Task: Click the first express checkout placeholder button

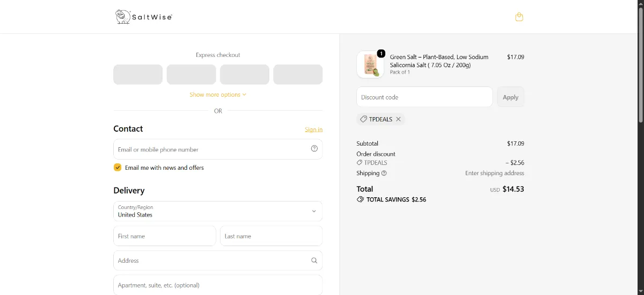Action: tap(138, 75)
